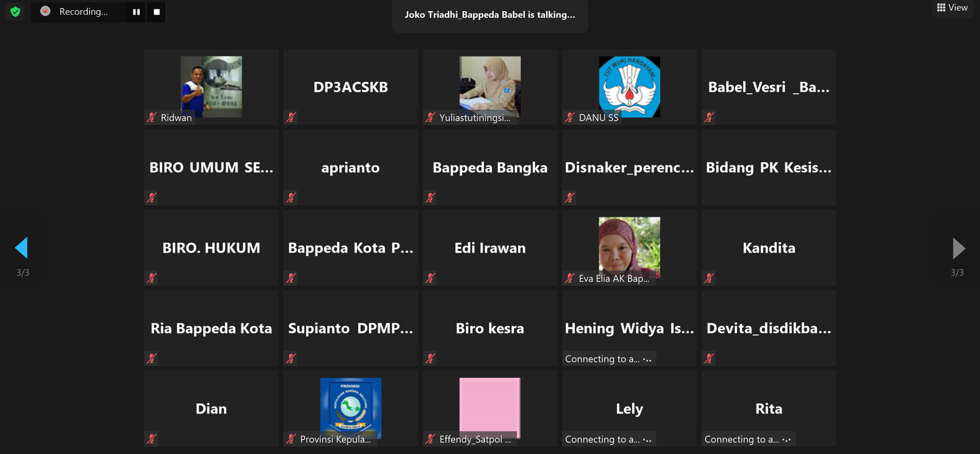Select Yuliastutiningsi video thumbnail
The image size is (980, 454).
[490, 86]
